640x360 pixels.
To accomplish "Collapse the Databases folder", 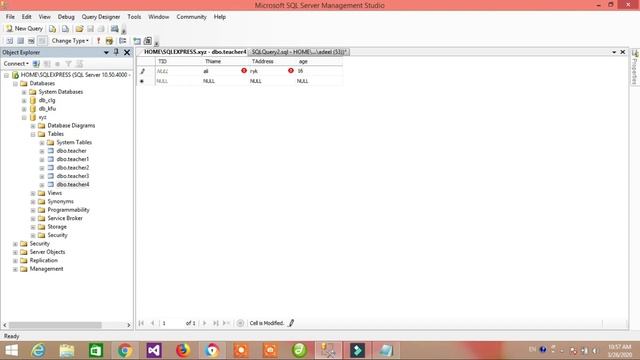I will pos(16,84).
